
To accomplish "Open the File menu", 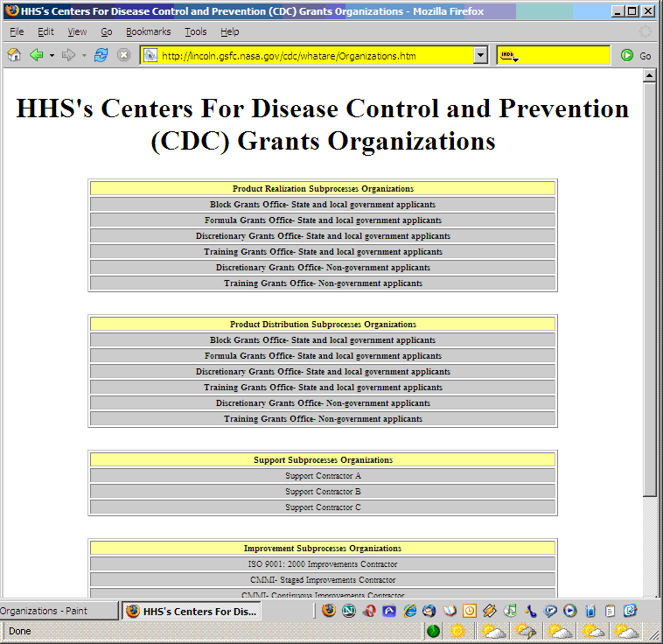I will coord(17,31).
